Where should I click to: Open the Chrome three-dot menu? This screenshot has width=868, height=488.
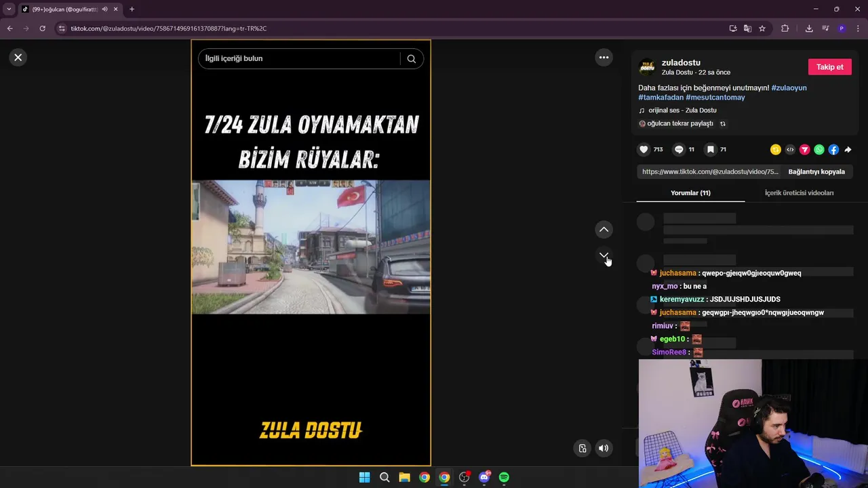(x=858, y=28)
